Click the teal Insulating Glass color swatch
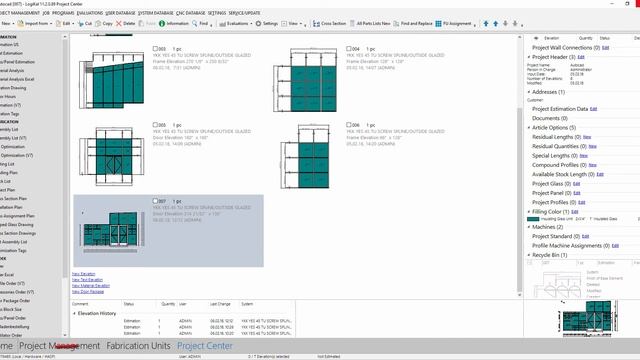 click(x=533, y=219)
